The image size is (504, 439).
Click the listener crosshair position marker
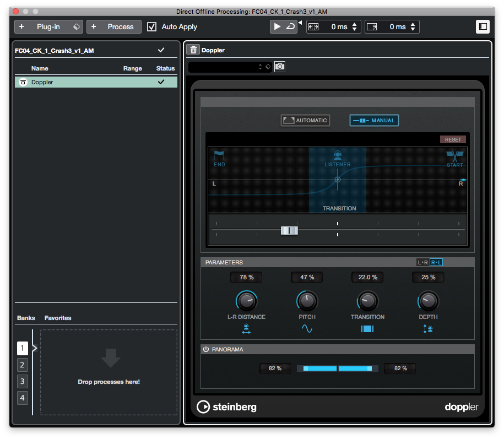pos(338,180)
